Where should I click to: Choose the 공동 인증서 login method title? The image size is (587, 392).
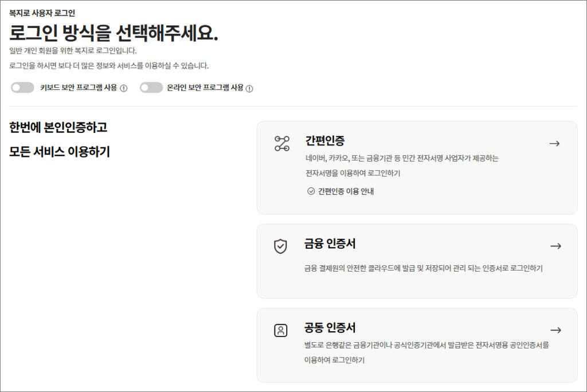pos(330,328)
